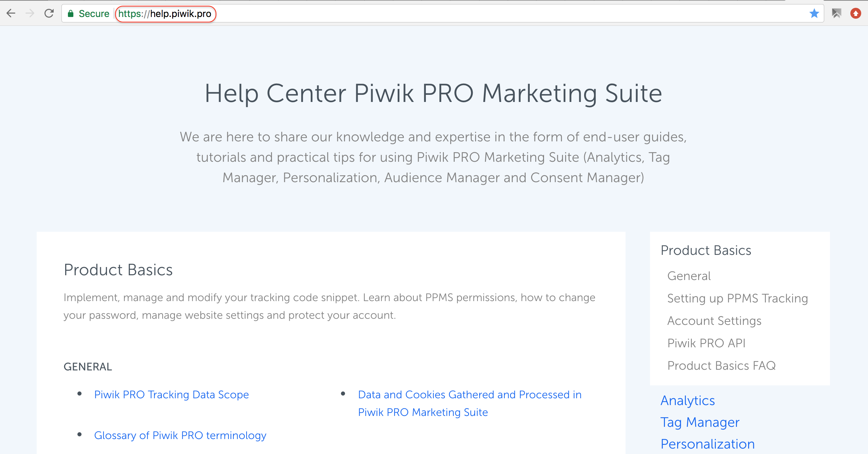The height and width of the screenshot is (454, 868).
Task: Open Account Settings in sidebar
Action: (714, 321)
